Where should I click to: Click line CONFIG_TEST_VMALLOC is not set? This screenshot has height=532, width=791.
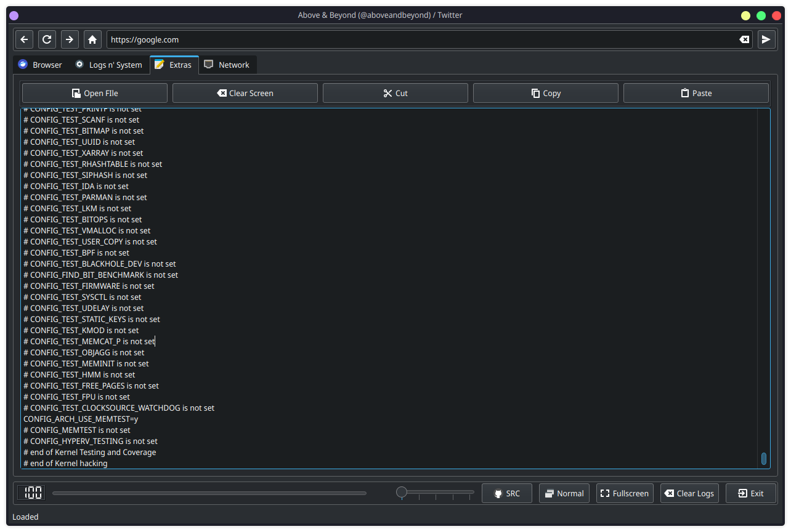87,230
